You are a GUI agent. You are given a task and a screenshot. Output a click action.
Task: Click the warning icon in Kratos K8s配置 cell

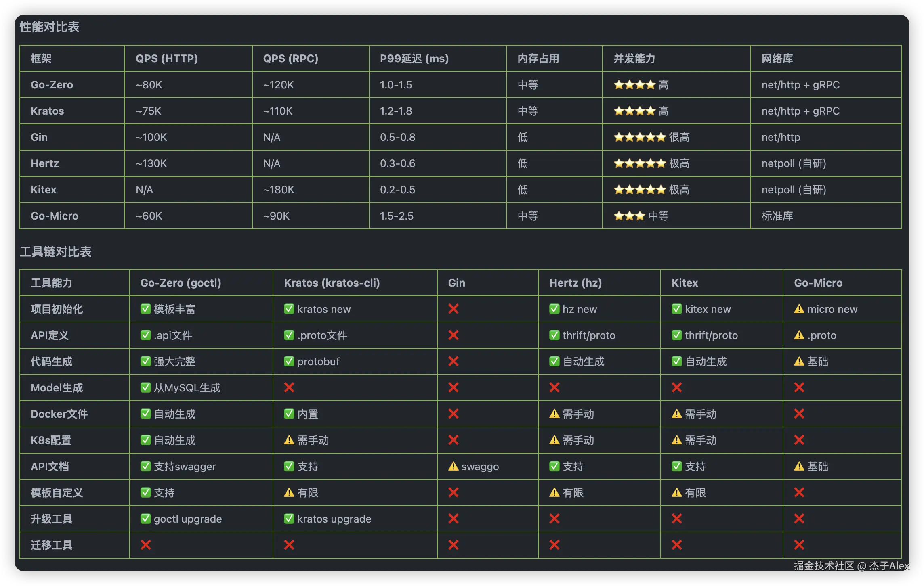(x=289, y=440)
